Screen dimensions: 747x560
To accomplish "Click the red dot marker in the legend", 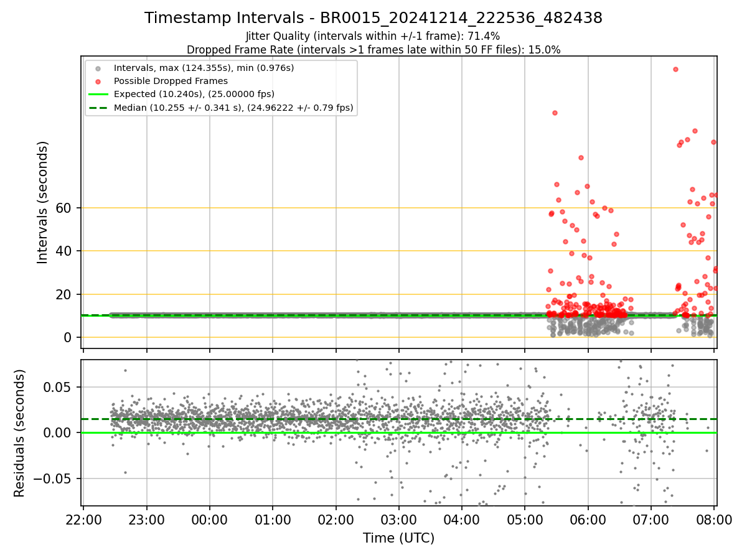I will click(x=97, y=81).
